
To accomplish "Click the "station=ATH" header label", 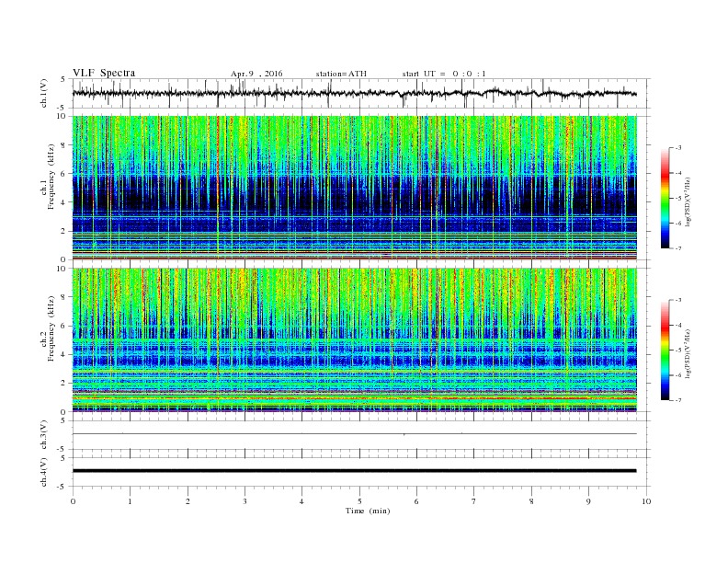I will pos(341,74).
